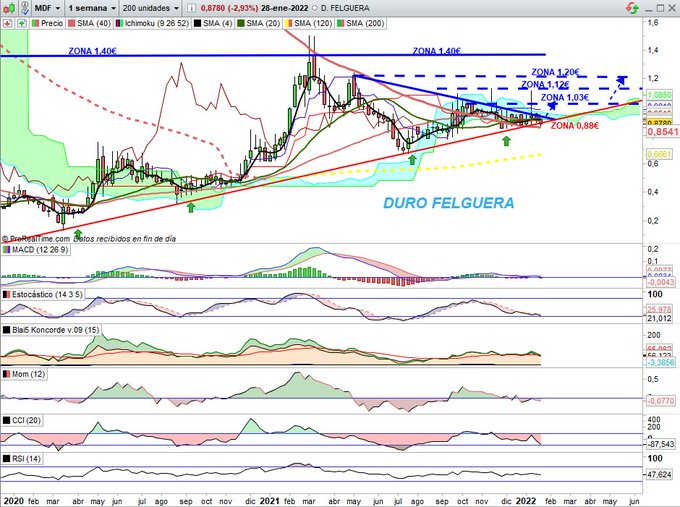Click the 2020 label on time axis
This screenshot has height=507, width=680.
point(13,501)
